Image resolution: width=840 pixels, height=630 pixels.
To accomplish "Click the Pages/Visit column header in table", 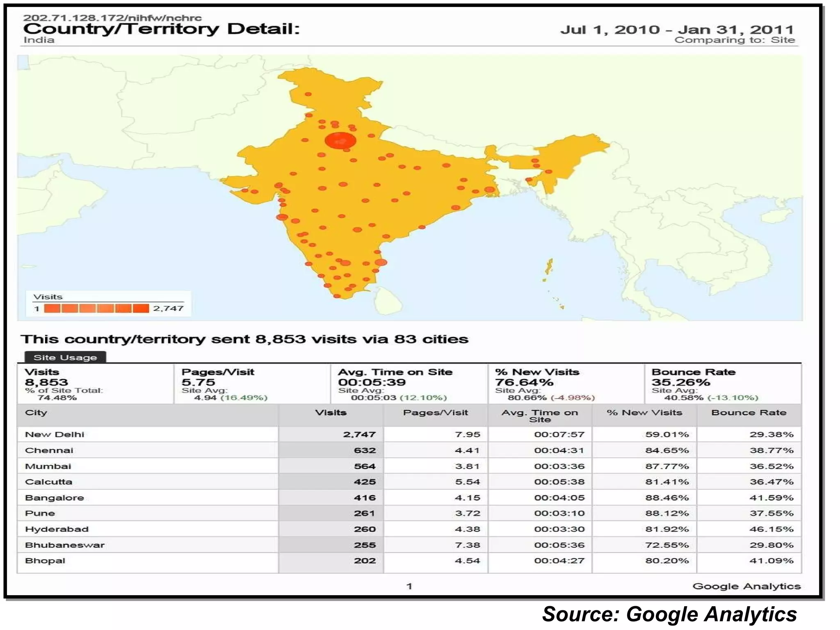I will coord(435,413).
